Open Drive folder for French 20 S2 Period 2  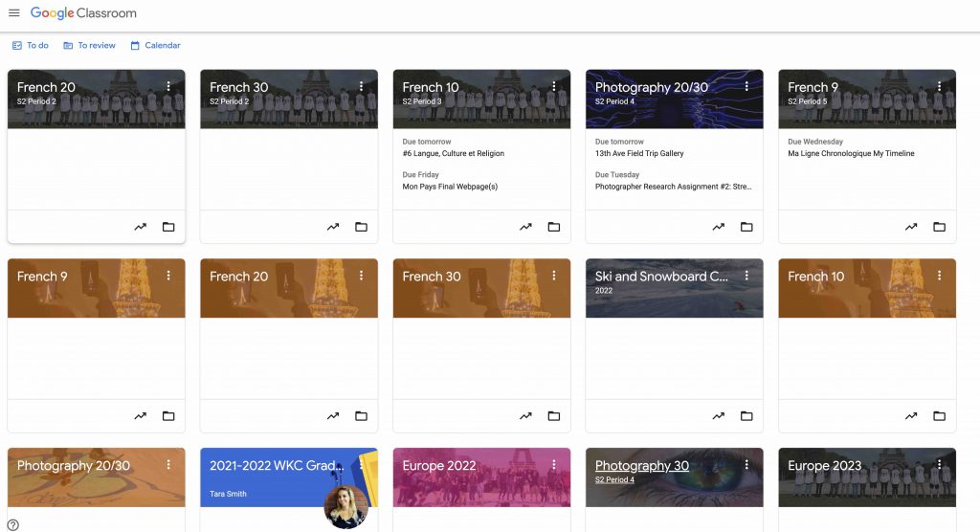coord(168,227)
